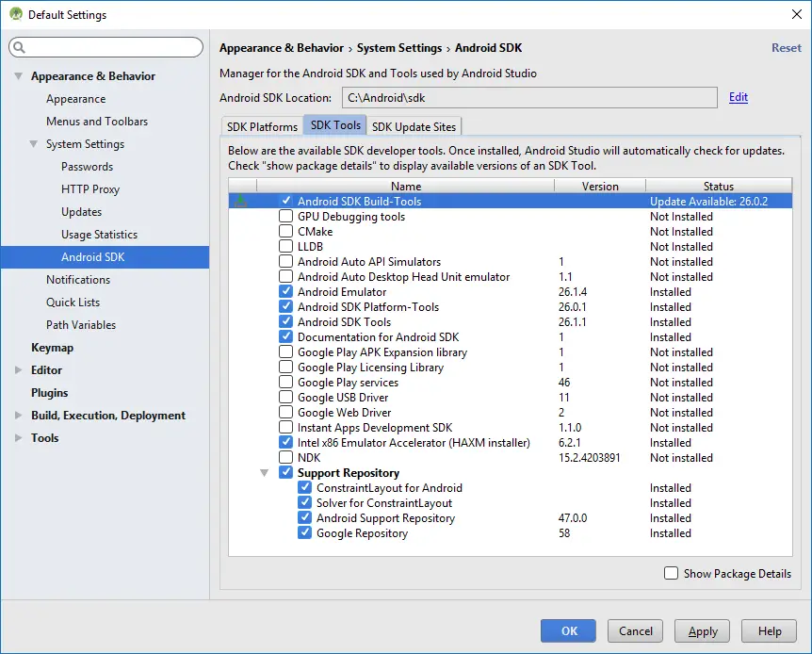Viewport: 812px width, 654px height.
Task: Uncheck Intel x86 Emulator Accelerator checkbox
Action: 285,442
